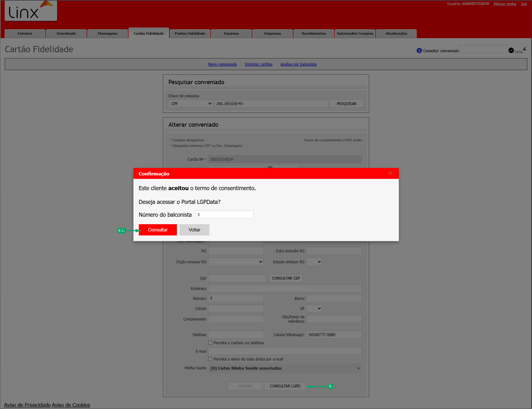Enable Permite o contato via telefone checkbox
This screenshot has height=409, width=532.
click(210, 343)
